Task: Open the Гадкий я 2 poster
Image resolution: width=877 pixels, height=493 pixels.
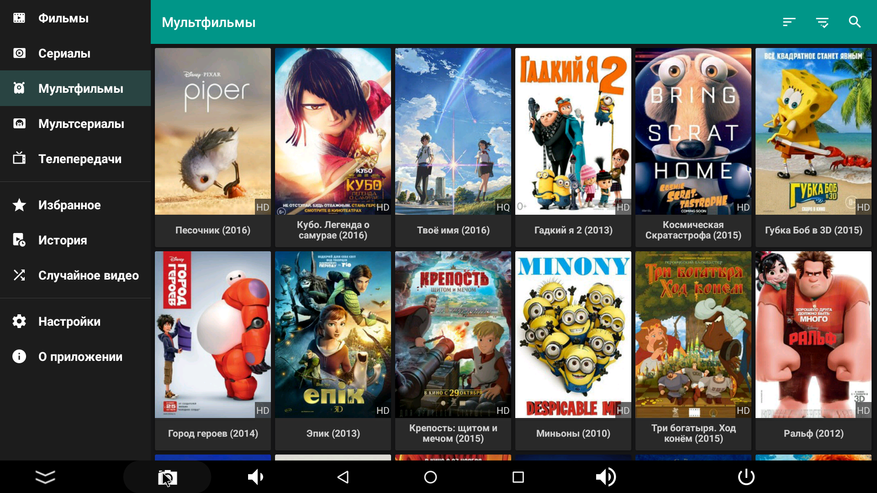Action: 573,131
